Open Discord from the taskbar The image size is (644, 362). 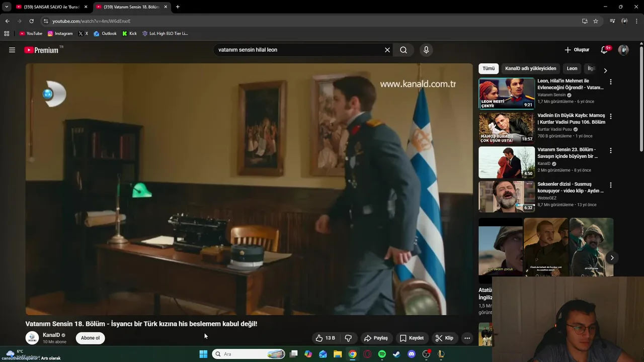[412, 354]
